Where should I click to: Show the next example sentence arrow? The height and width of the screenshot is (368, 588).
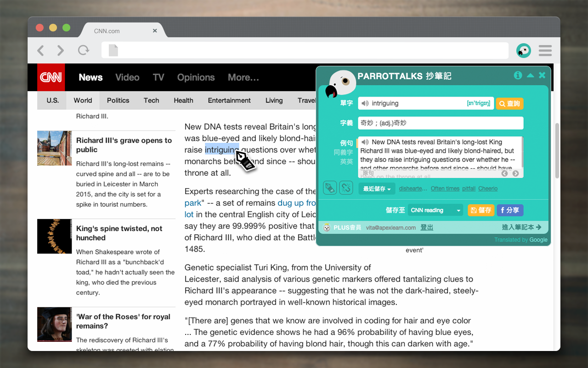pyautogui.click(x=516, y=173)
